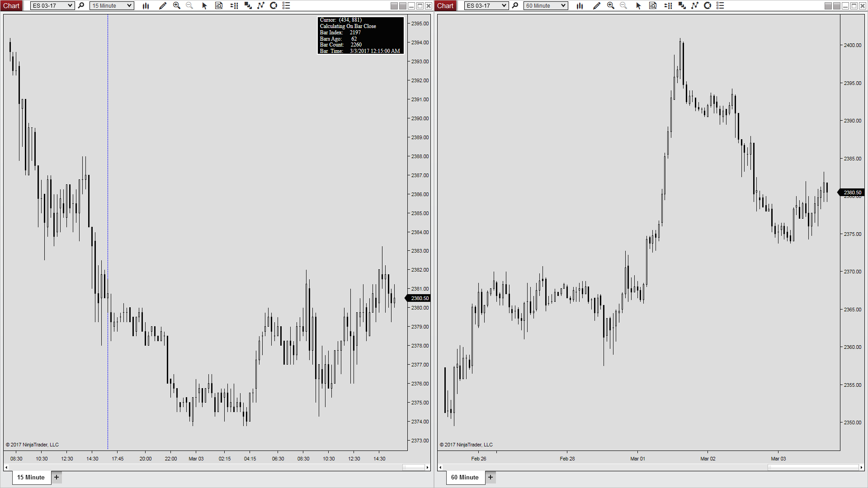This screenshot has height=488, width=868.
Task: Click instrument search magnifier in right chart
Action: click(x=515, y=6)
